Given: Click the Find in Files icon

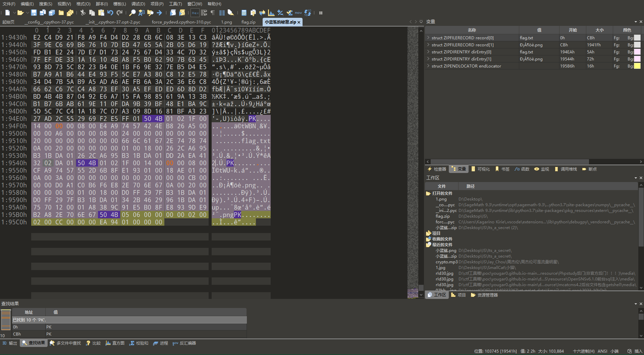Looking at the screenshot, I should point(150,13).
